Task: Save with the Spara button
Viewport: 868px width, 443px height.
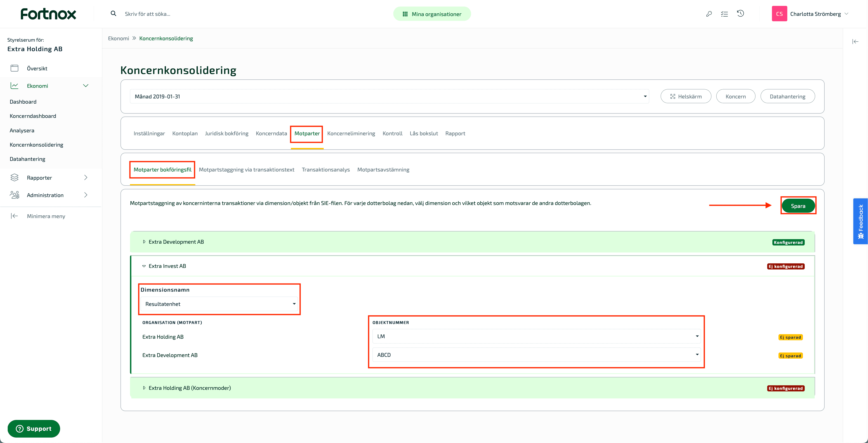Action: pos(798,206)
